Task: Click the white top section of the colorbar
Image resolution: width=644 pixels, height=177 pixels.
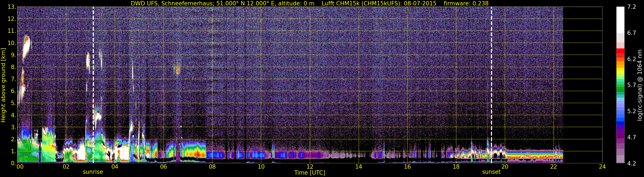Action: point(620,20)
